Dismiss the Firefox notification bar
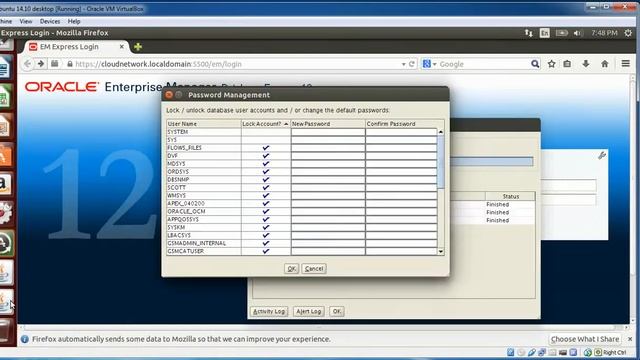The width and height of the screenshot is (640, 360). coord(630,339)
